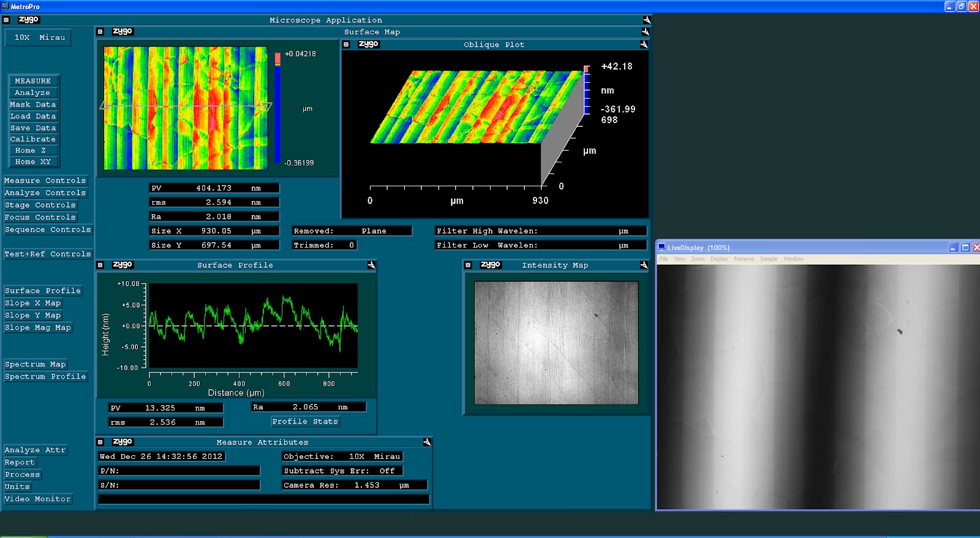This screenshot has width=980, height=538.
Task: Click the Filter Low Wavelen field
Action: (x=540, y=245)
